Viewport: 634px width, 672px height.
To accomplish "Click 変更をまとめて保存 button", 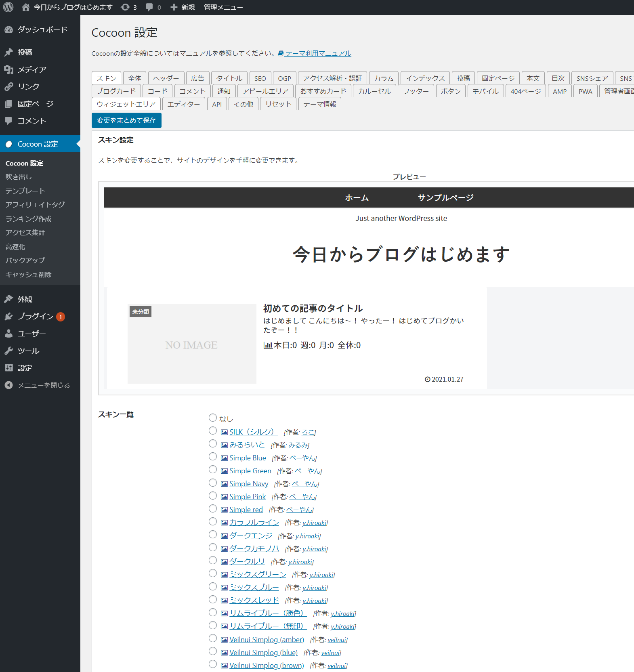I will coord(126,120).
